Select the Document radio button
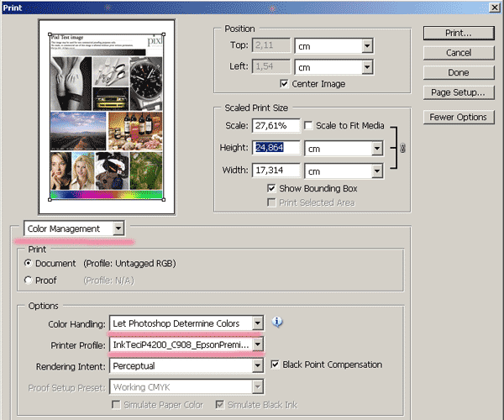 29,263
